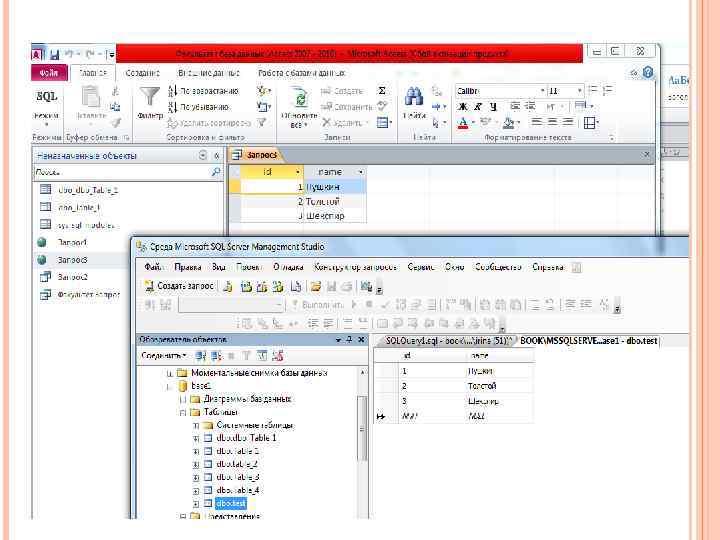
Task: Expand Моментальные снимки базы данных node
Action: (x=169, y=373)
